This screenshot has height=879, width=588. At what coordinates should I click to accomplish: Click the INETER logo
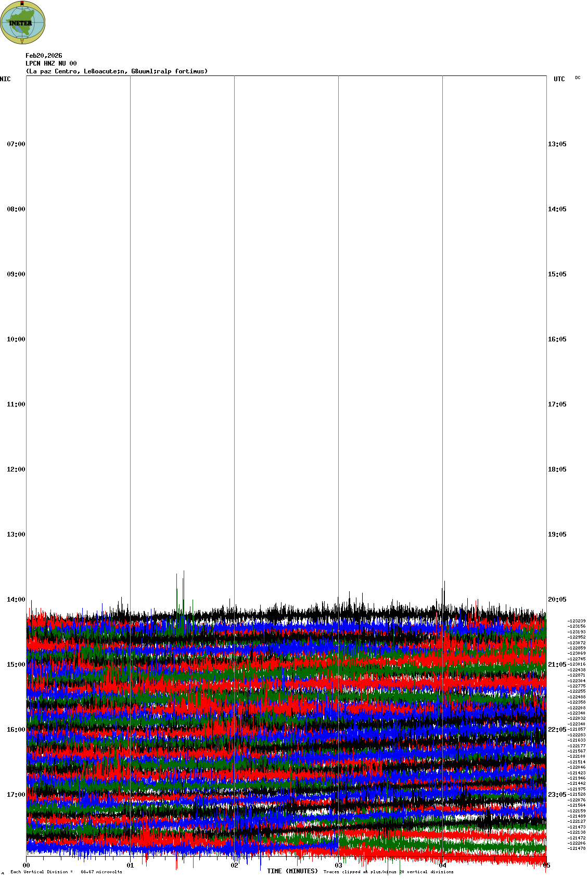pos(22,22)
